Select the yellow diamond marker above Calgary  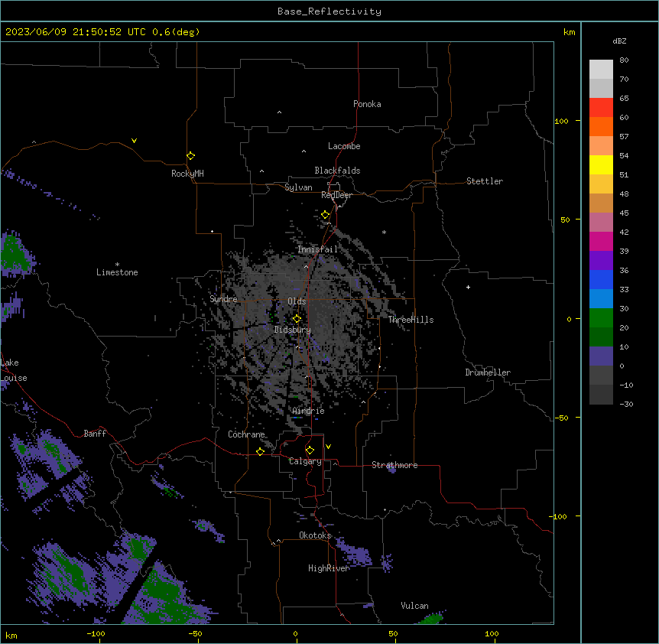[310, 450]
